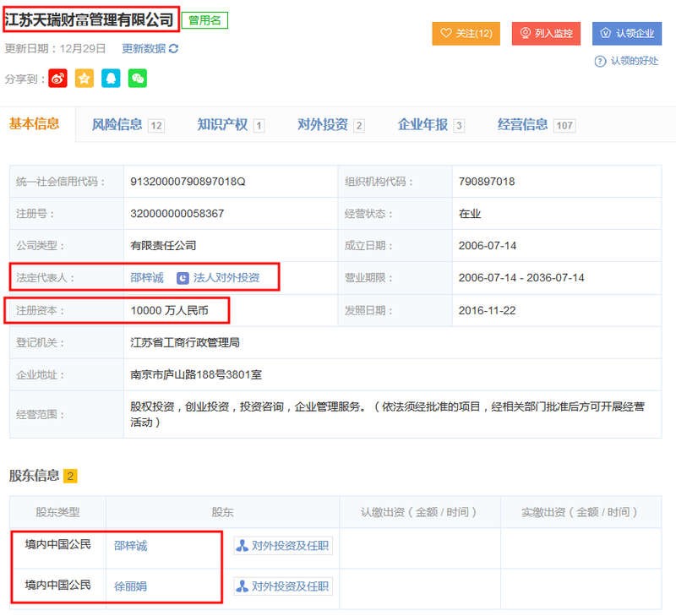
Task: Open shareholder 徐丽娟 profile link
Action: tap(131, 586)
